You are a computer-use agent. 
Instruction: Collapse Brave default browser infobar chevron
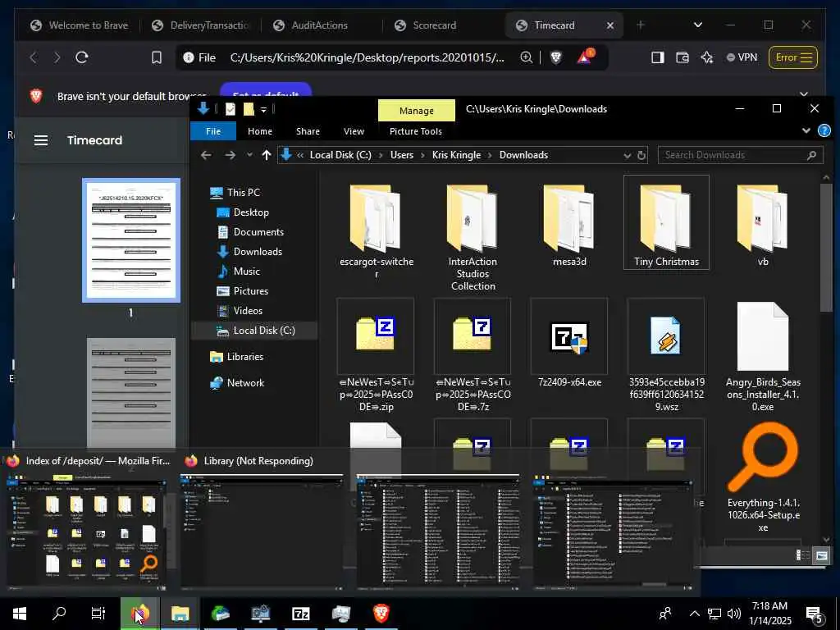804,94
